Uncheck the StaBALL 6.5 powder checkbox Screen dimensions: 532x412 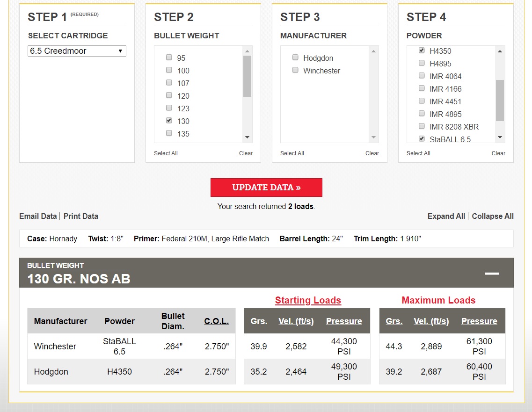click(422, 139)
